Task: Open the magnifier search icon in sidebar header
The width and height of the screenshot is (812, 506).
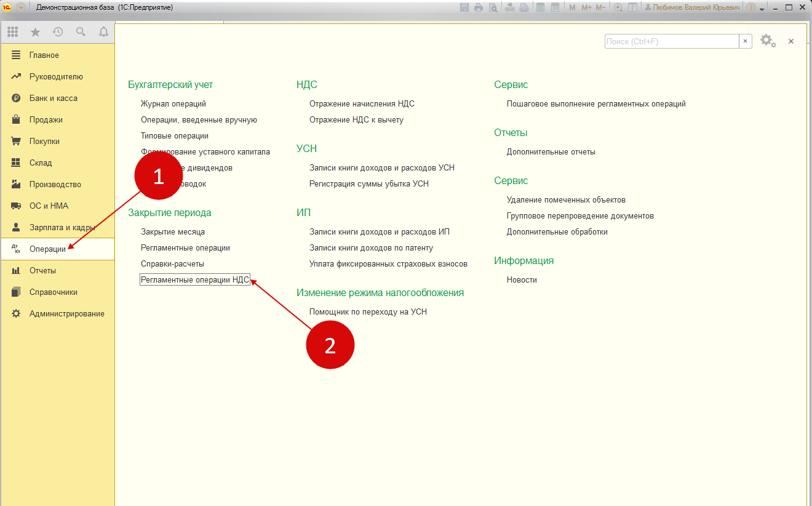Action: 81,32
